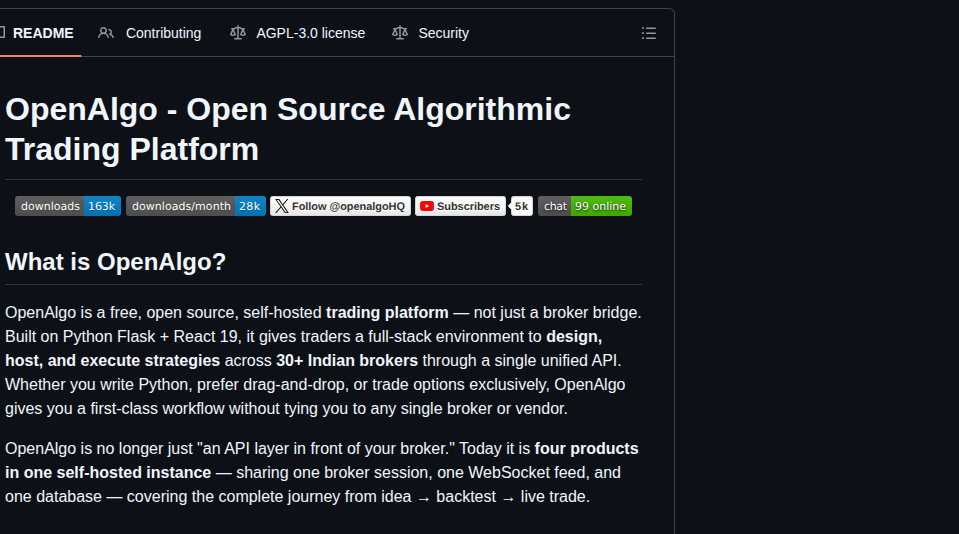Image resolution: width=959 pixels, height=534 pixels.
Task: Open the AGPL-3.0 license tab
Action: [x=297, y=33]
